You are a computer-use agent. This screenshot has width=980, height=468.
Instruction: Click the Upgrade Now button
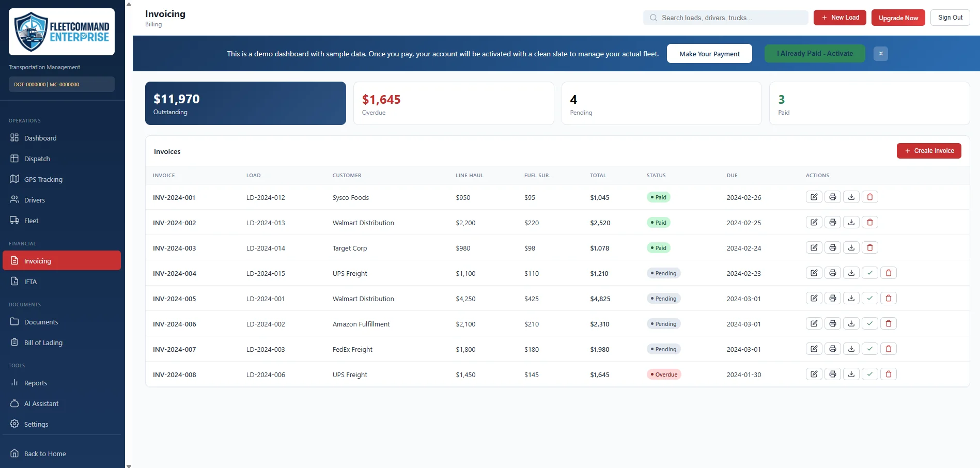click(898, 18)
